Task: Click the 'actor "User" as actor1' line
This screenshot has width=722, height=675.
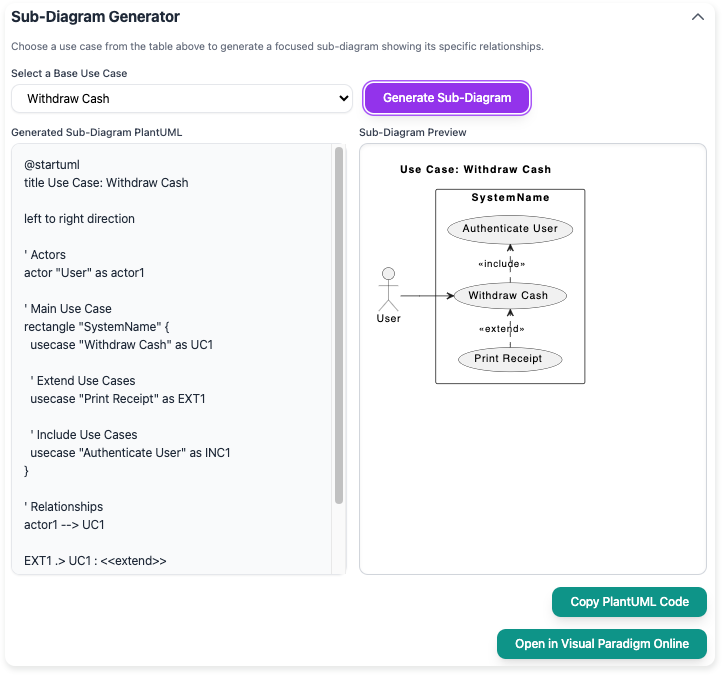Action: click(84, 273)
